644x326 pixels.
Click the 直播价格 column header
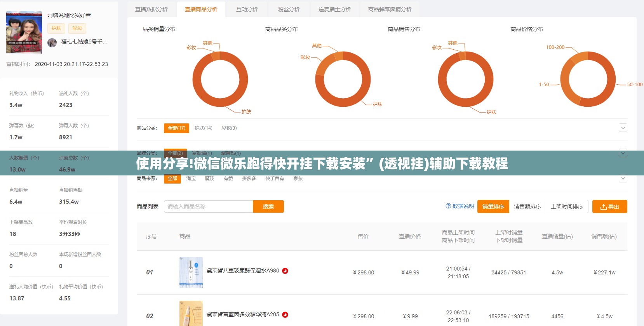tap(410, 236)
